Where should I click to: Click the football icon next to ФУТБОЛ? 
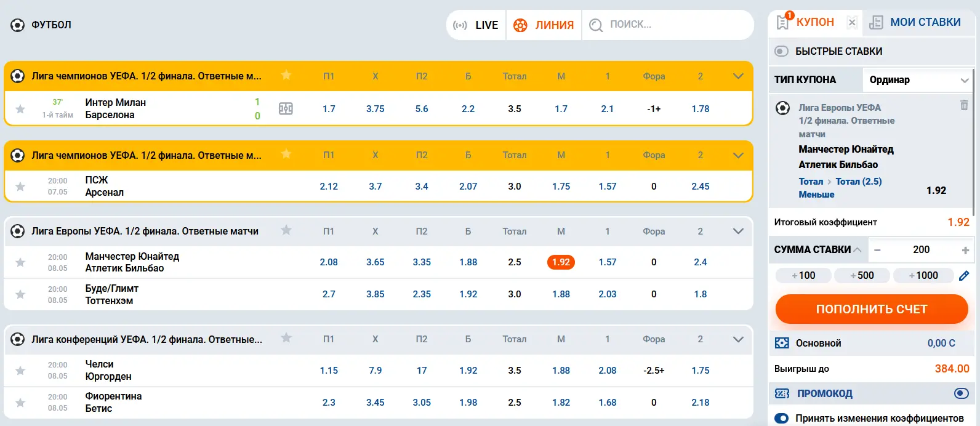pos(18,25)
